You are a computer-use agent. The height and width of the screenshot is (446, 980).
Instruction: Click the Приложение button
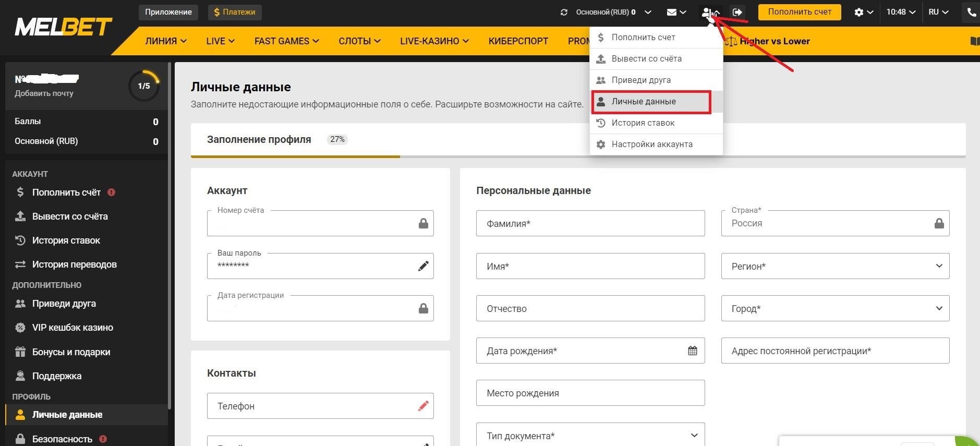(x=168, y=12)
